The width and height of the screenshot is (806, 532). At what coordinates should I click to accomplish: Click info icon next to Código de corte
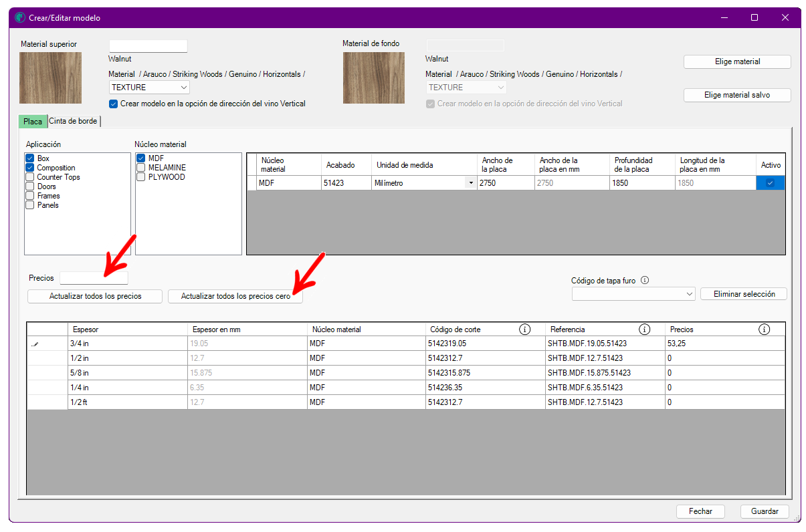tap(524, 329)
